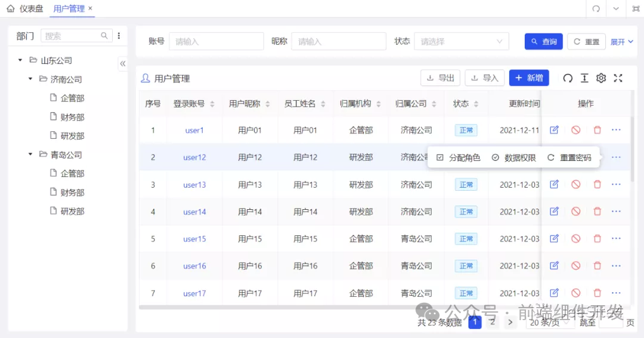Change the 20 条/页 page size
The width and height of the screenshot is (644, 338).
pyautogui.click(x=549, y=323)
